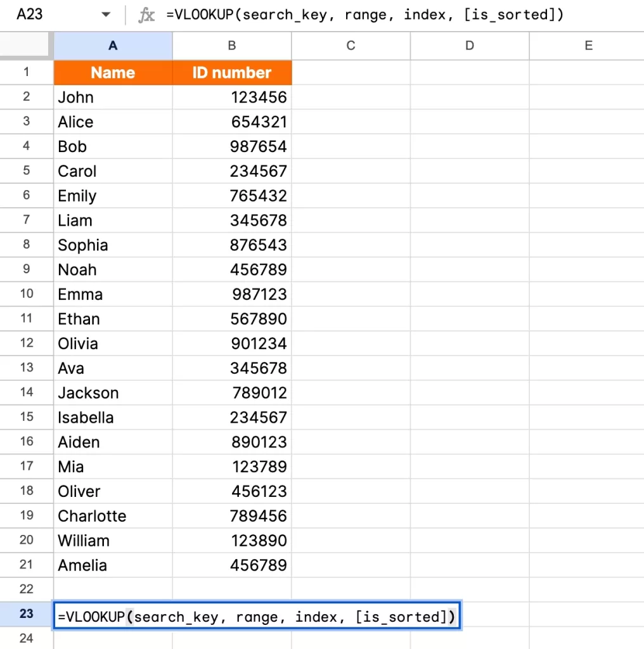Select row 23 by clicking its row number
The width and height of the screenshot is (644, 649).
pos(26,615)
